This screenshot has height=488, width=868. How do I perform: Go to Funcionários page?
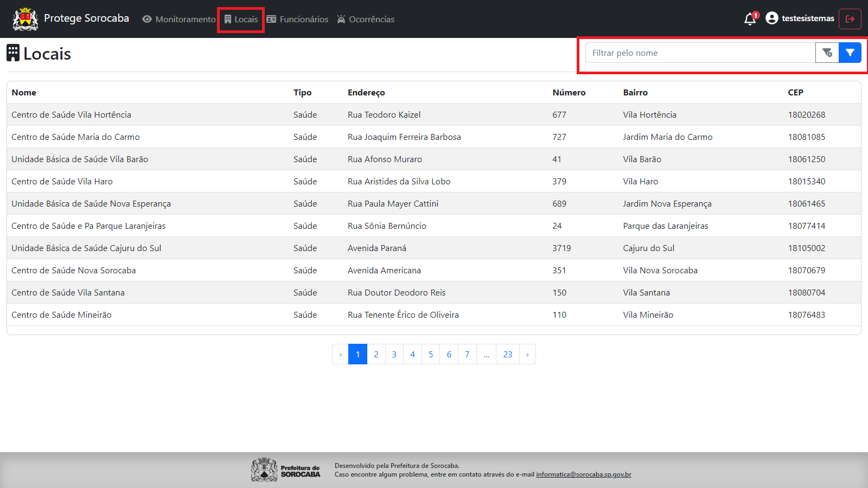click(297, 19)
